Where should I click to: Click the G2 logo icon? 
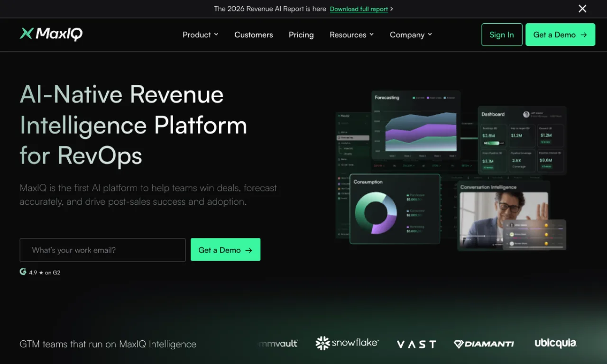point(23,272)
